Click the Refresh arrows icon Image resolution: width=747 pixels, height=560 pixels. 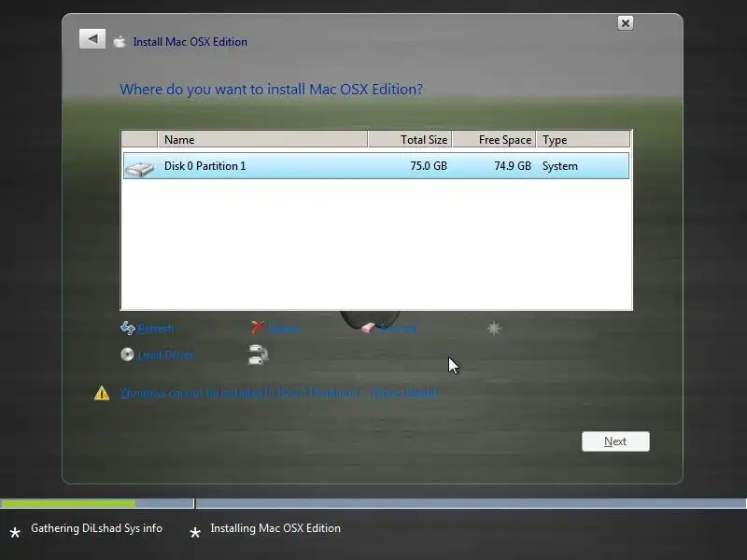pyautogui.click(x=128, y=328)
